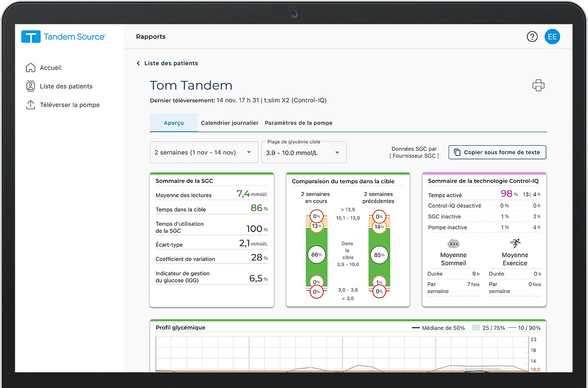Open the EE user profile avatar

pyautogui.click(x=552, y=37)
